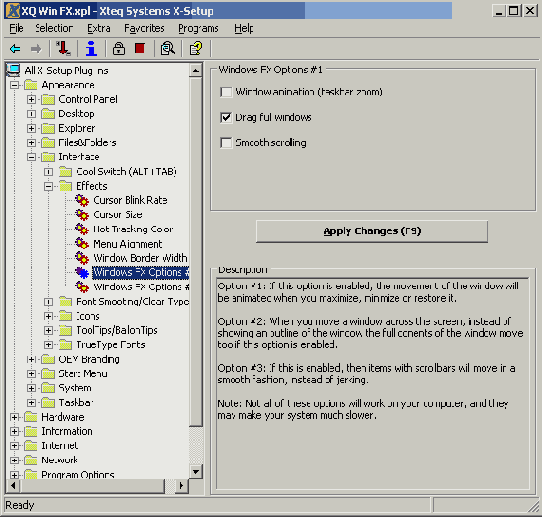Click the Apply Changes (F9) button
The width and height of the screenshot is (542, 517).
[372, 231]
